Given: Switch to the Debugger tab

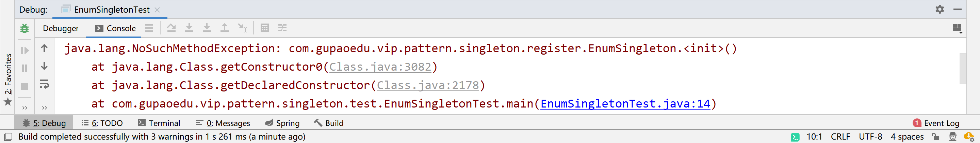Looking at the screenshot, I should point(61,28).
